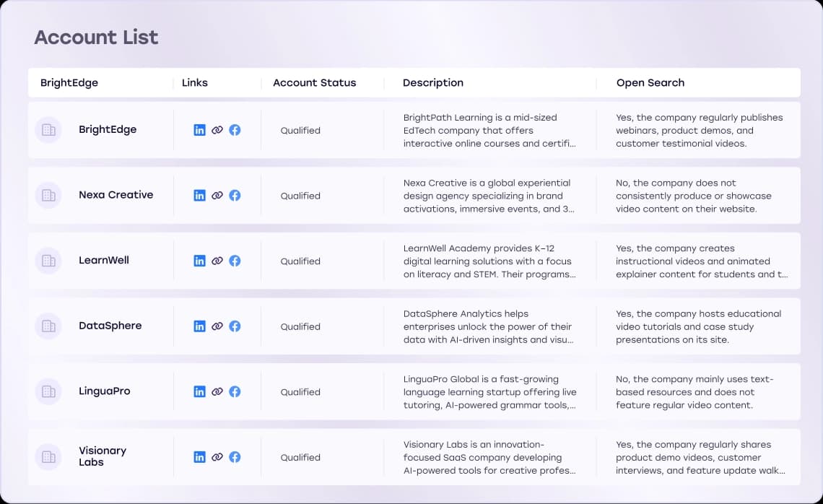Select the LinkedIn icon in the DataSphere row
823x504 pixels.
click(x=199, y=326)
